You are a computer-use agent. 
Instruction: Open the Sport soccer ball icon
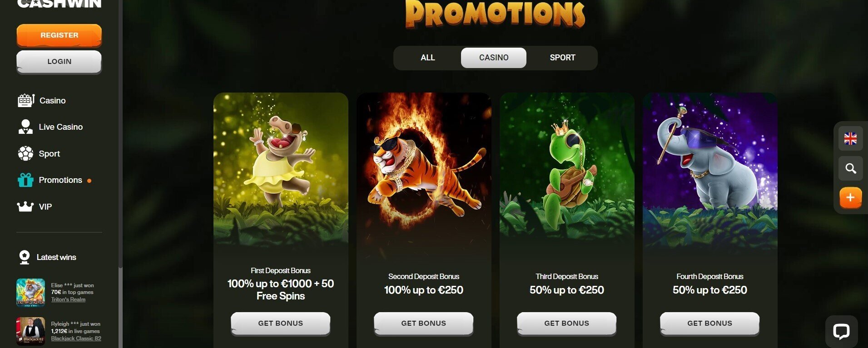[x=25, y=153]
